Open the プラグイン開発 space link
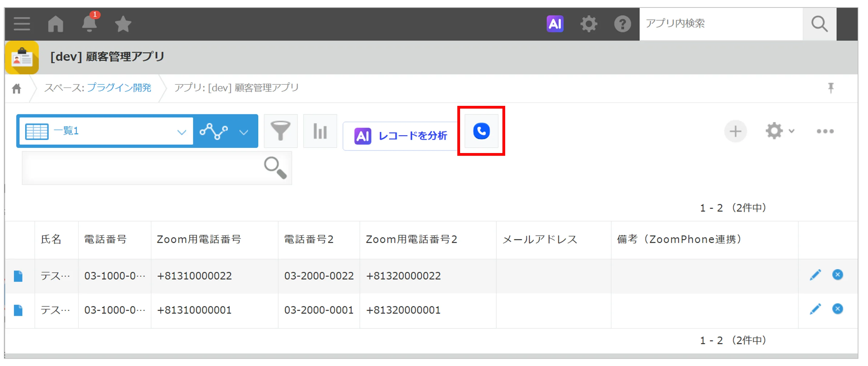The height and width of the screenshot is (366, 868). tap(119, 88)
